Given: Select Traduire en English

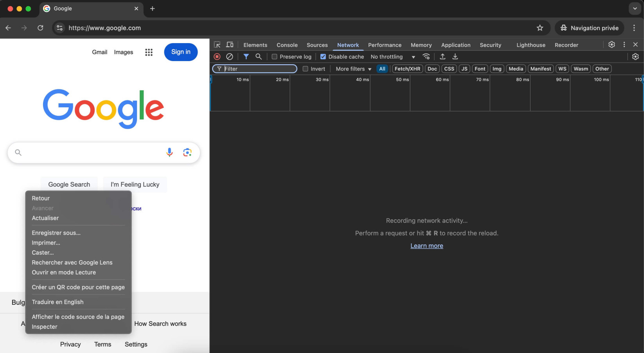Looking at the screenshot, I should pos(78,302).
